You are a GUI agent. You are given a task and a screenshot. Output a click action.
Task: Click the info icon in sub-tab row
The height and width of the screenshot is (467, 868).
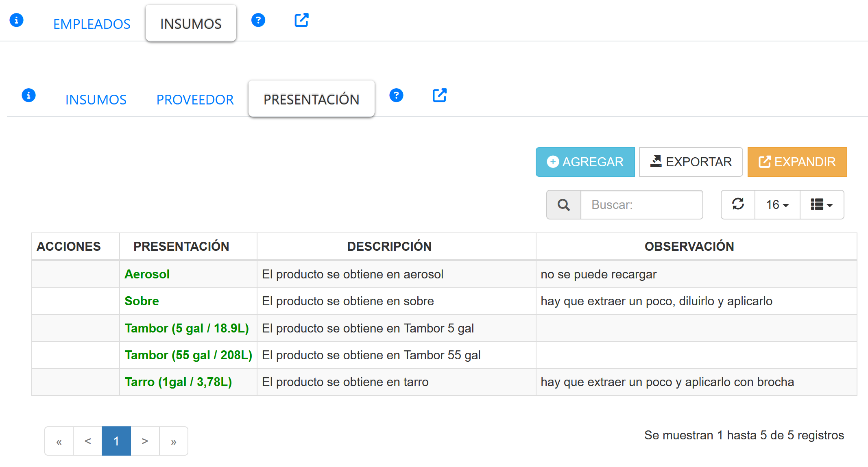28,95
